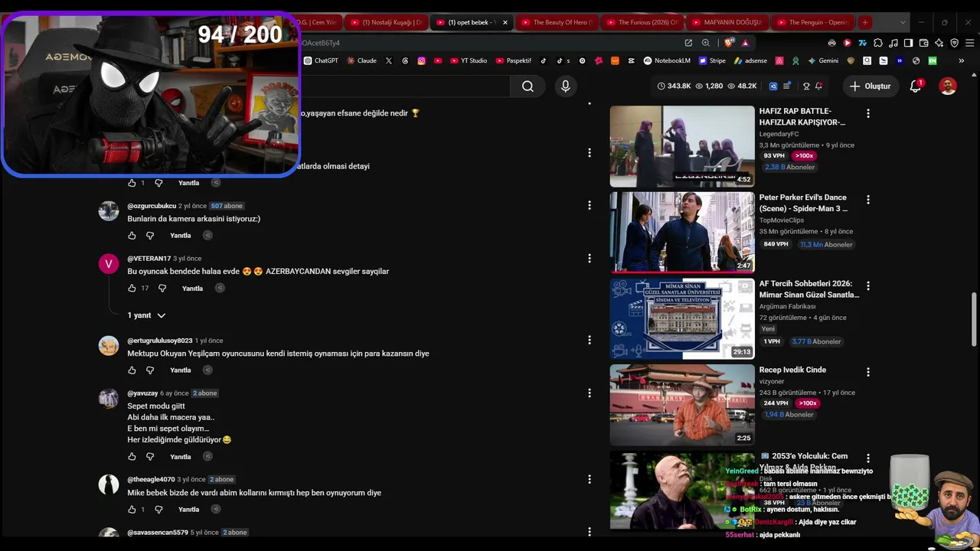Screen dimensions: 980x551
Task: Open the Peter Parker Evil's Dance thumbnail
Action: (682, 233)
